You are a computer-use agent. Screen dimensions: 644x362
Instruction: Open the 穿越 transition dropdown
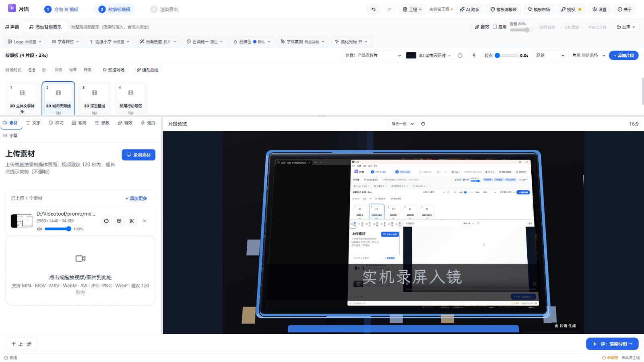pos(550,56)
